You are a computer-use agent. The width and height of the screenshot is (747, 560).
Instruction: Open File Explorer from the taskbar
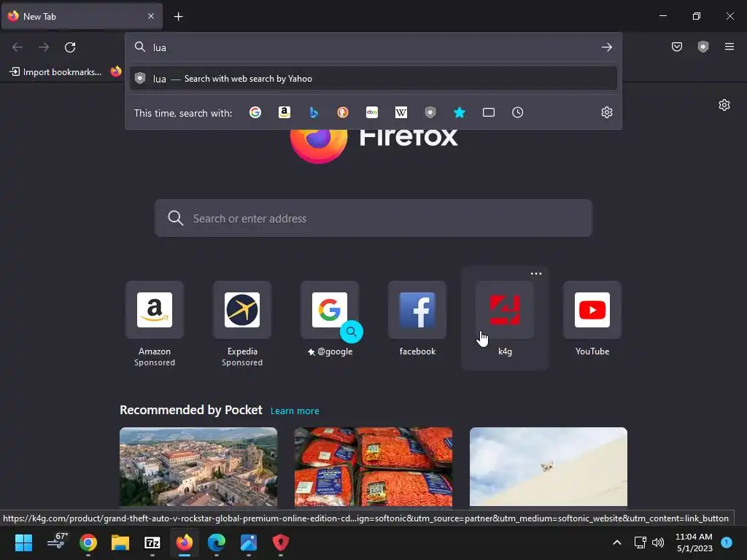[120, 542]
